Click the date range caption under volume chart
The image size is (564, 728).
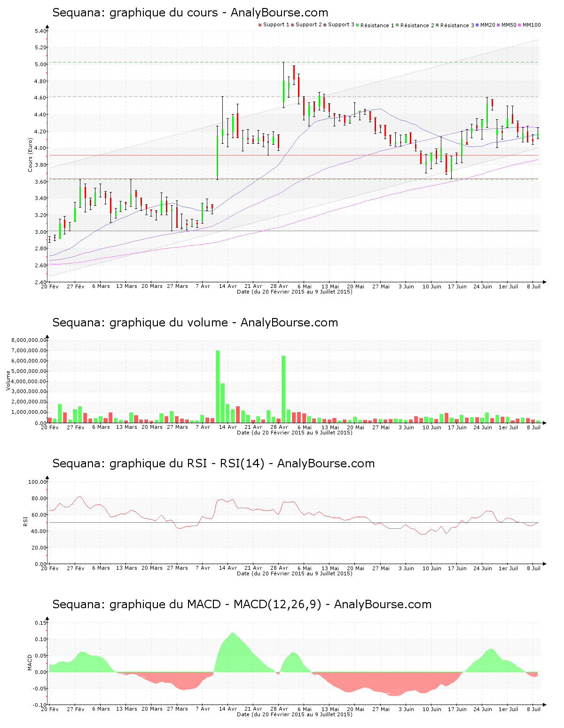click(295, 433)
